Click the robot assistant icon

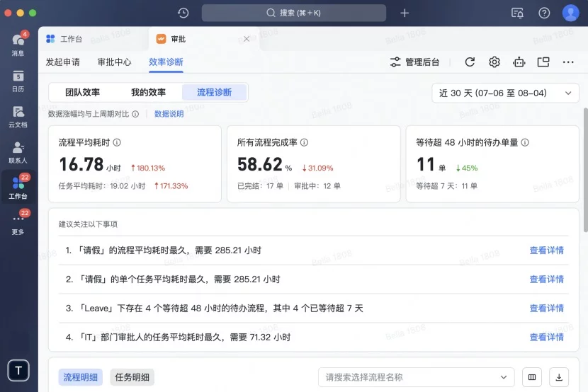[x=519, y=62]
